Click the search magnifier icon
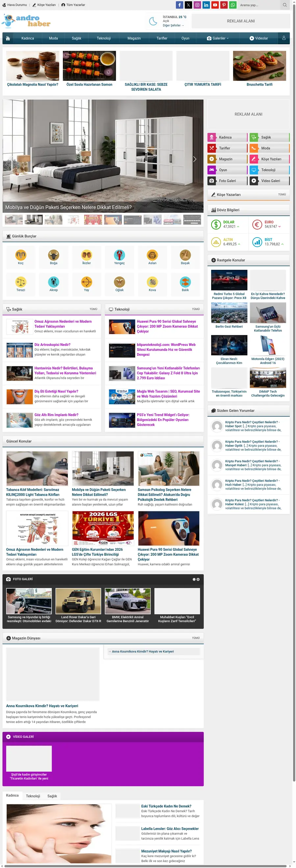Viewport: 296px width, 868px height. [x=285, y=5]
